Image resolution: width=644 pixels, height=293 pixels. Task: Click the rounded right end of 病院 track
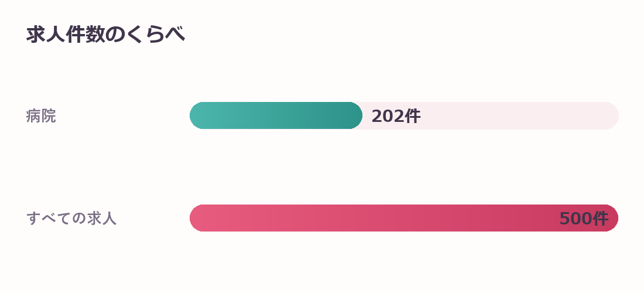coord(611,115)
